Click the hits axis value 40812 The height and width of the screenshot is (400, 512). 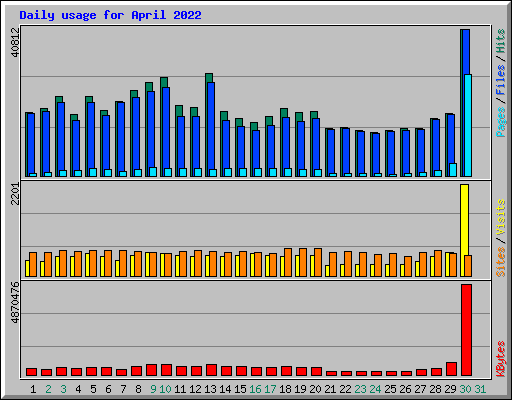16,43
